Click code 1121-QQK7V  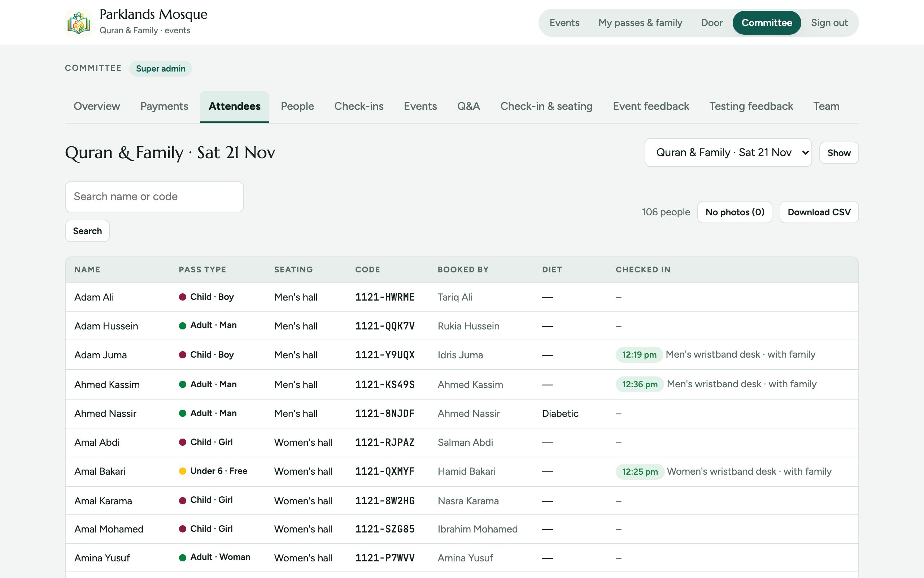pyautogui.click(x=385, y=326)
